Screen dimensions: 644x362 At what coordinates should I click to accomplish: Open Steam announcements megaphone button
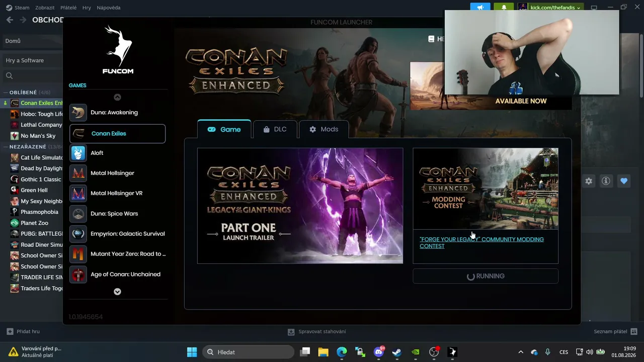pyautogui.click(x=480, y=8)
